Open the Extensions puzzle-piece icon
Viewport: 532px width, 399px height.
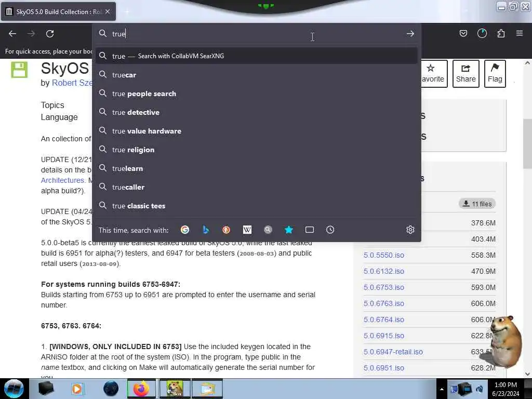pyautogui.click(x=501, y=33)
